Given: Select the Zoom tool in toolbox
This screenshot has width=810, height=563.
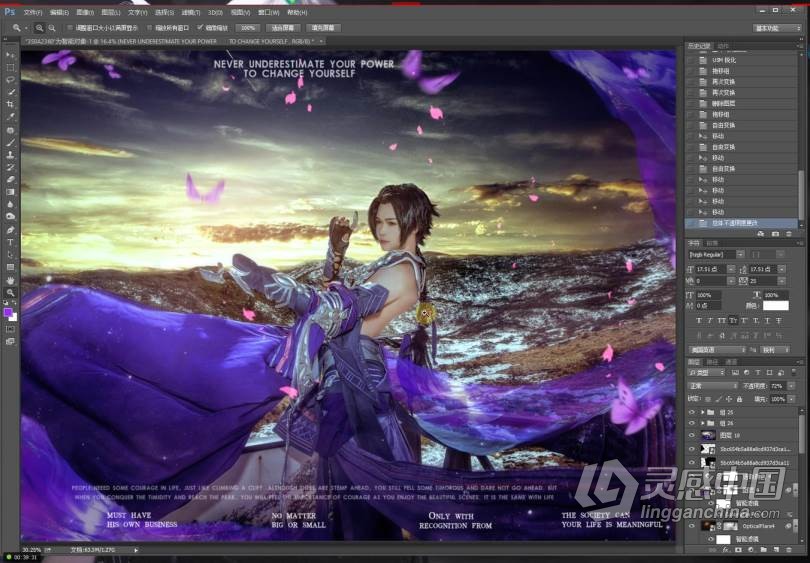Looking at the screenshot, I should tap(10, 292).
